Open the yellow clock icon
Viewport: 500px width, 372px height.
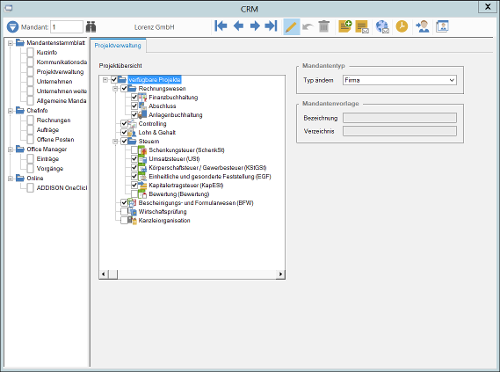(402, 26)
